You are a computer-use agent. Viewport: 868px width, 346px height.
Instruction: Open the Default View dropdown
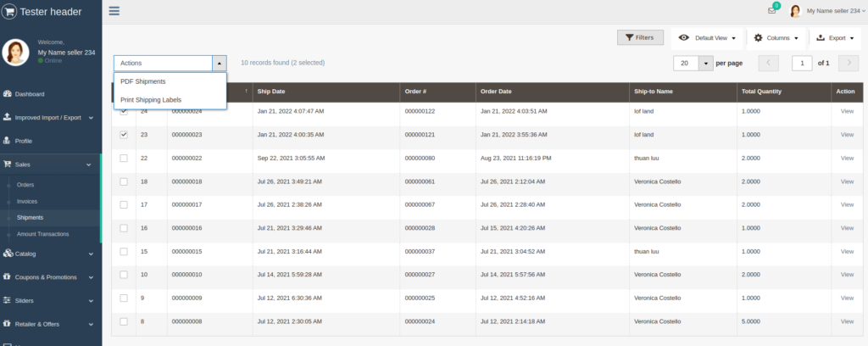[x=708, y=38]
